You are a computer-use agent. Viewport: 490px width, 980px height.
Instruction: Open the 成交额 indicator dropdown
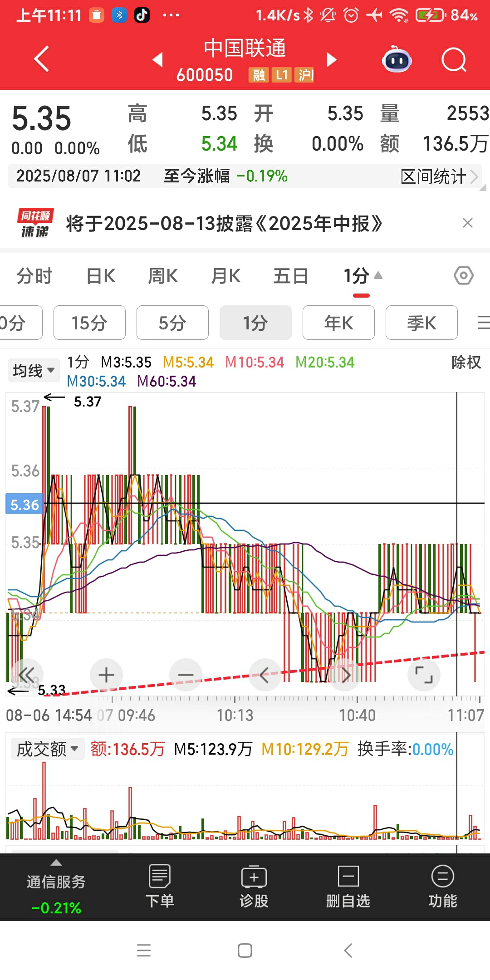47,749
